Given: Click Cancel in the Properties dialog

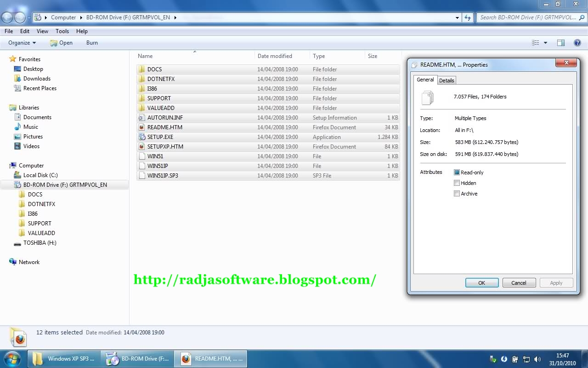Looking at the screenshot, I should (x=519, y=283).
